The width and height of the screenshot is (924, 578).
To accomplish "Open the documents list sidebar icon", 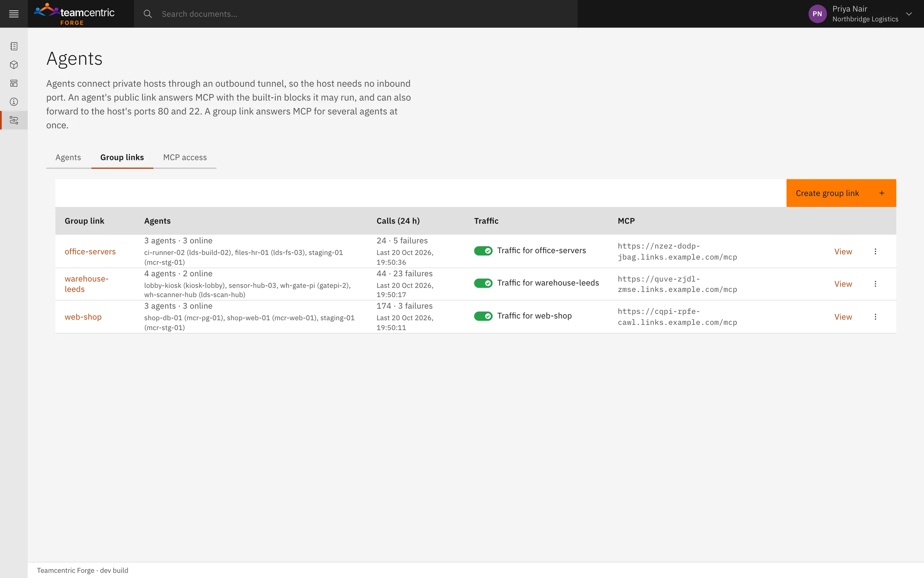I will tap(14, 46).
